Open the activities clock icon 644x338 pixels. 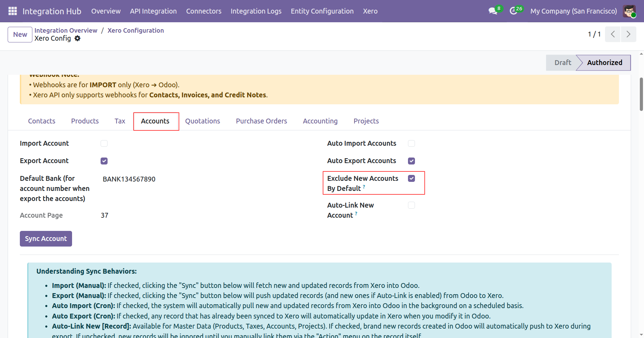point(513,11)
